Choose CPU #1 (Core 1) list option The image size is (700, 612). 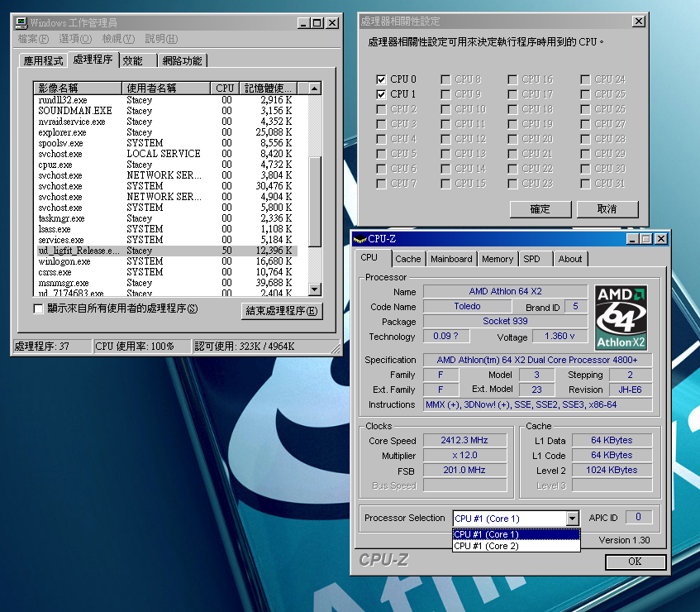click(516, 534)
